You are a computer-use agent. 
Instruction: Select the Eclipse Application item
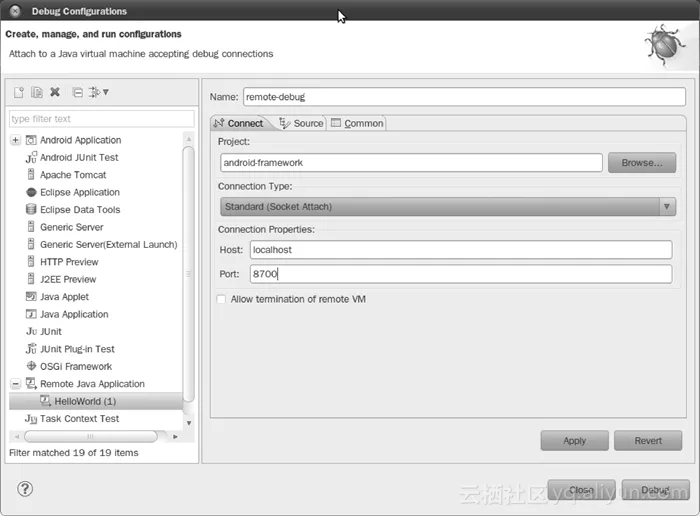tap(79, 192)
